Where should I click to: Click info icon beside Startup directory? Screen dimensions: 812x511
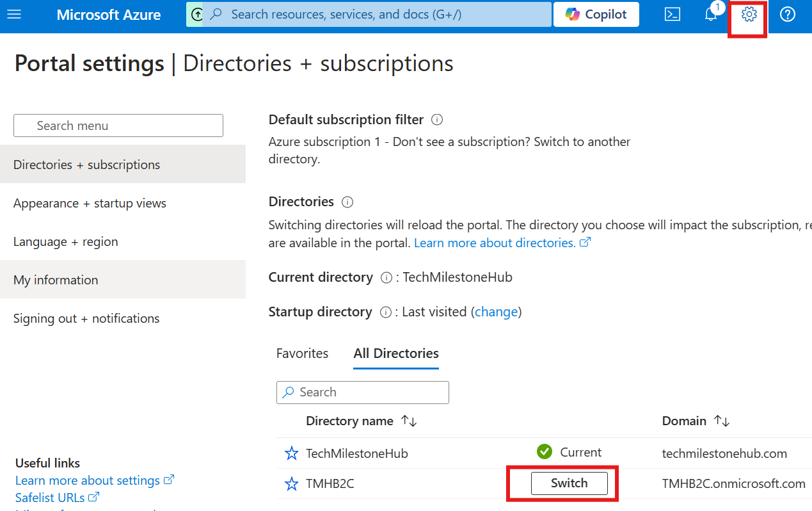tap(385, 312)
